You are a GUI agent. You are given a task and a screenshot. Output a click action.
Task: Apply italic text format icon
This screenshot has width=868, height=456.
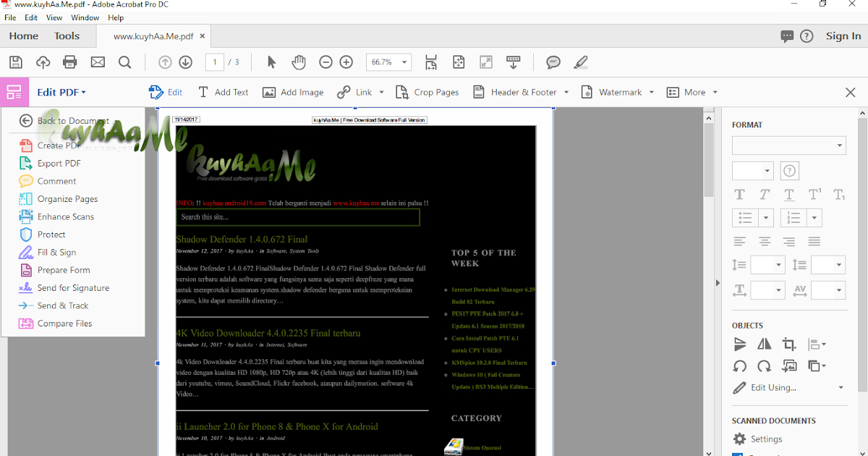(764, 195)
